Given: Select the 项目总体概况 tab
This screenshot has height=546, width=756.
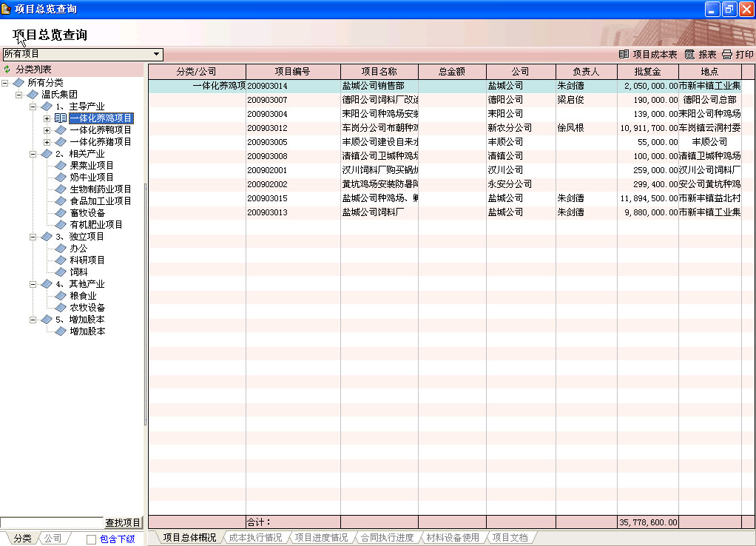Looking at the screenshot, I should click(189, 537).
